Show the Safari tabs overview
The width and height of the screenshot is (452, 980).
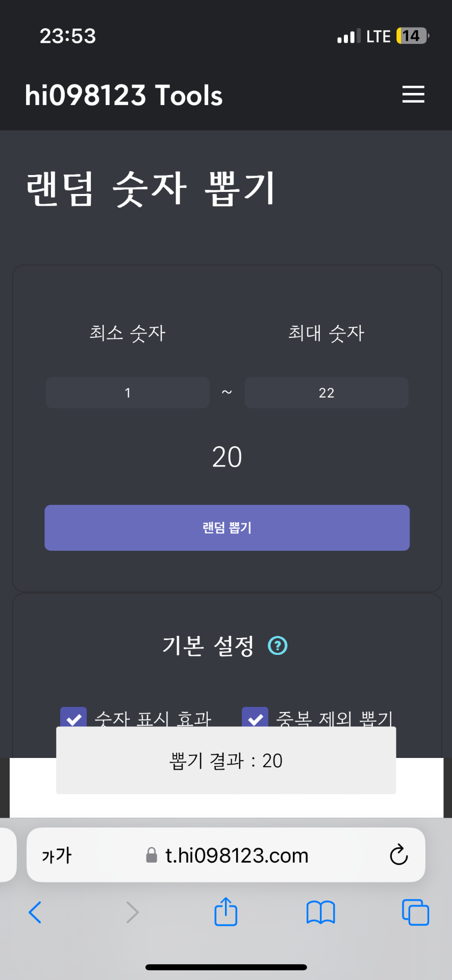[x=415, y=912]
